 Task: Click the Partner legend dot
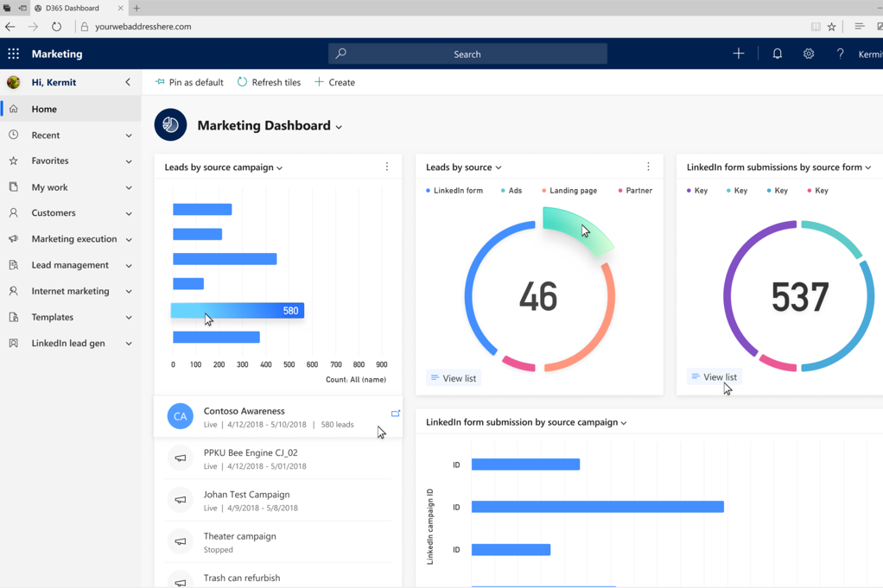pyautogui.click(x=620, y=191)
